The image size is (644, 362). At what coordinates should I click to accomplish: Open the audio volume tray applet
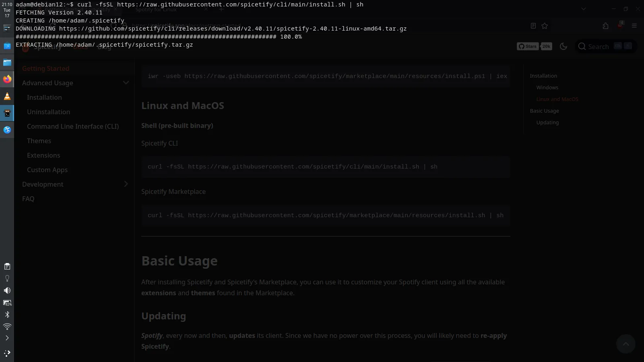(7, 290)
